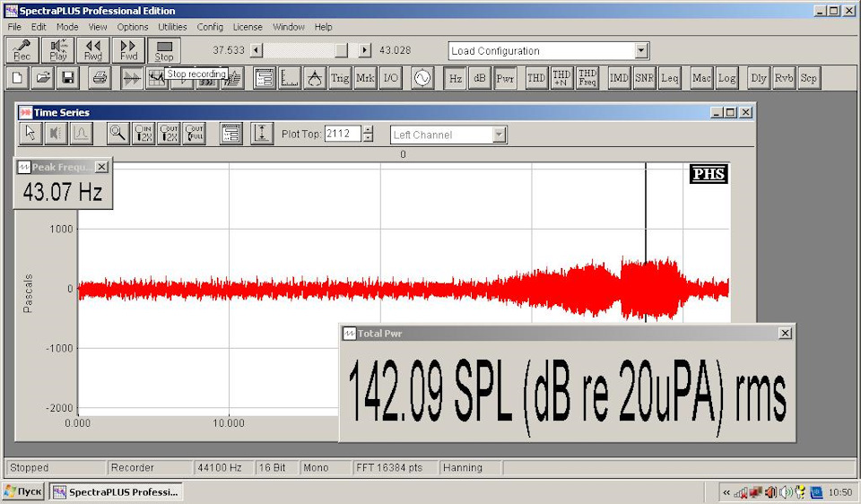The height and width of the screenshot is (504, 861).
Task: Open the signal generator sine-wave icon
Action: (422, 78)
